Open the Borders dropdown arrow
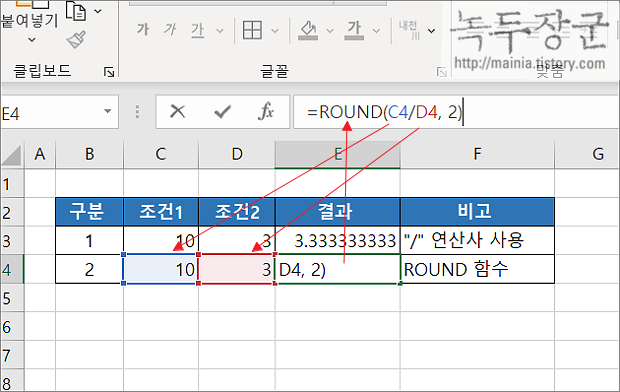 275,31
